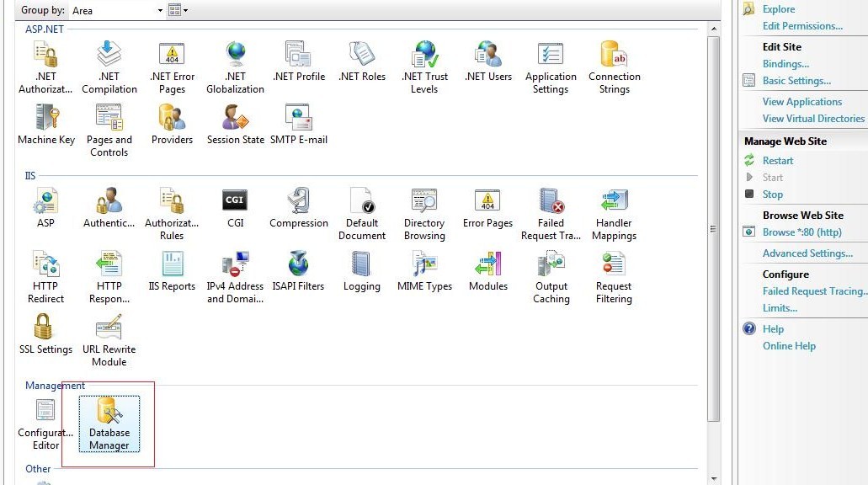Open Connection Strings feature
The height and width of the screenshot is (485, 868).
pyautogui.click(x=615, y=67)
